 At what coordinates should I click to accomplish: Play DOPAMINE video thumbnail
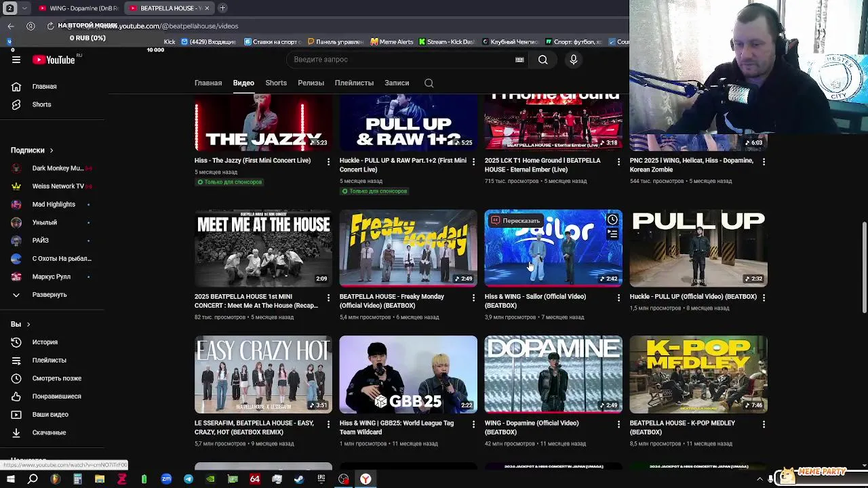pos(553,375)
